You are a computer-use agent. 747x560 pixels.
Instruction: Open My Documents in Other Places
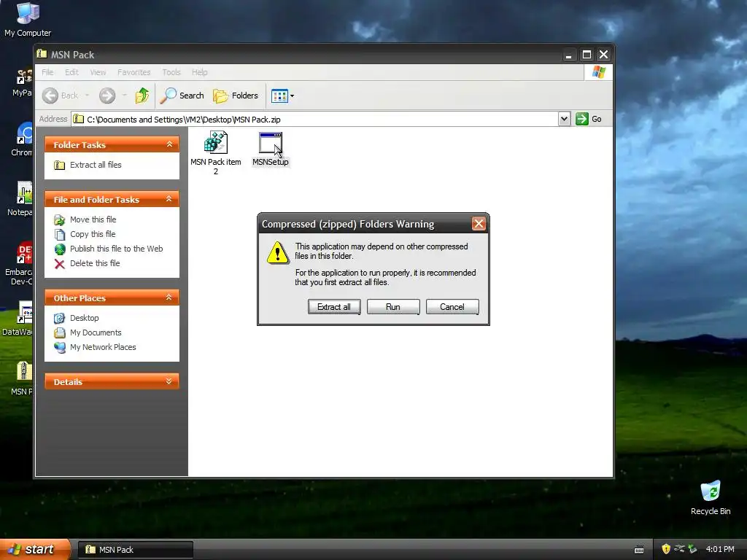[x=96, y=332]
